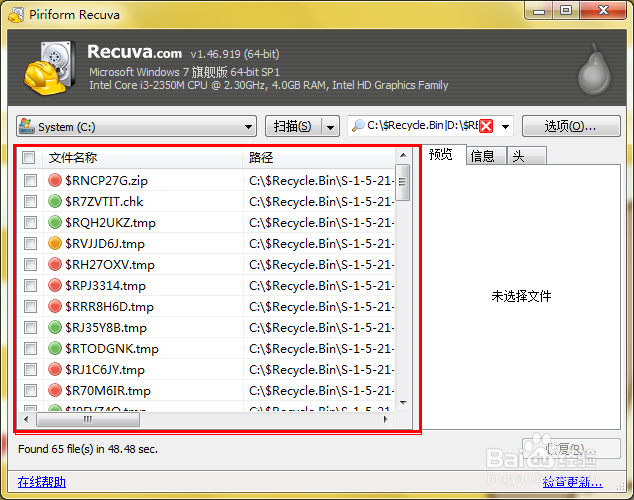Click the Piriform pear logo
The width and height of the screenshot is (634, 500).
[594, 70]
